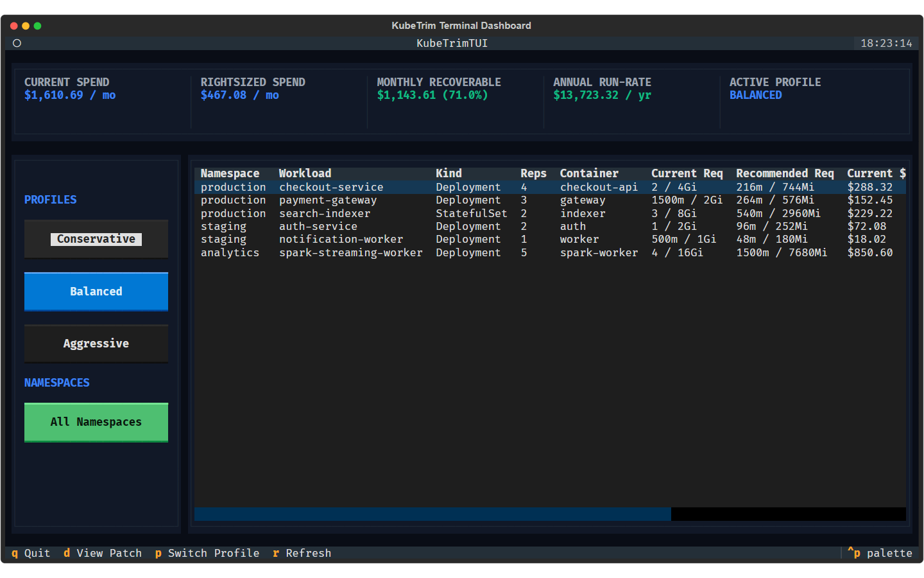Viewport: 924px width, 578px height.
Task: Open palette from footer shortcut
Action: coord(880,553)
